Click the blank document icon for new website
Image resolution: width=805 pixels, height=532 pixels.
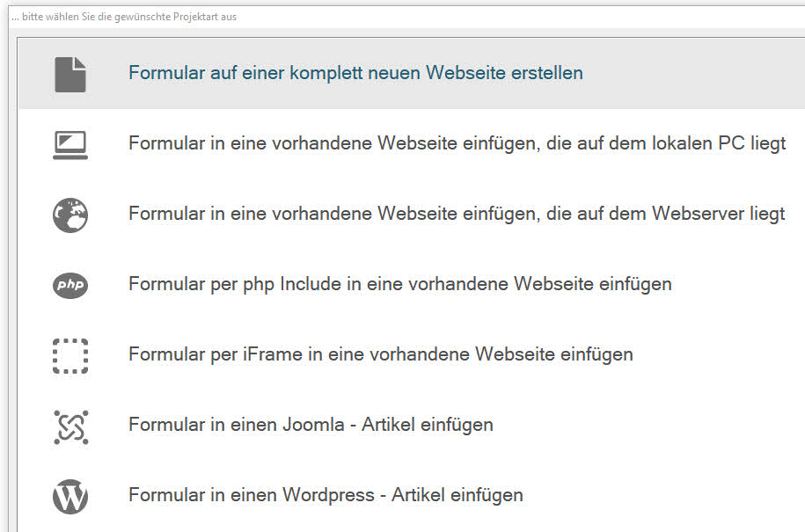tap(70, 74)
